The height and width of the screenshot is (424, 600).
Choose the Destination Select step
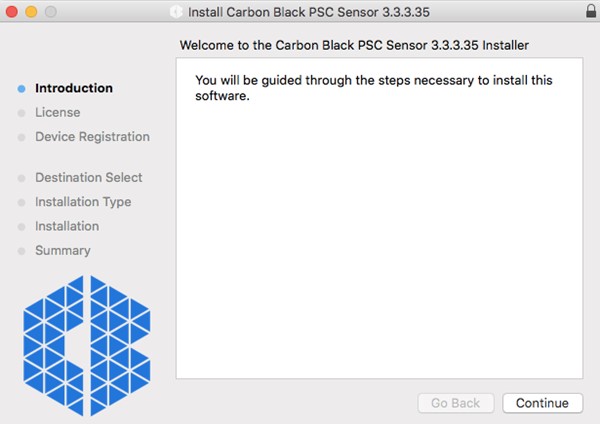88,177
